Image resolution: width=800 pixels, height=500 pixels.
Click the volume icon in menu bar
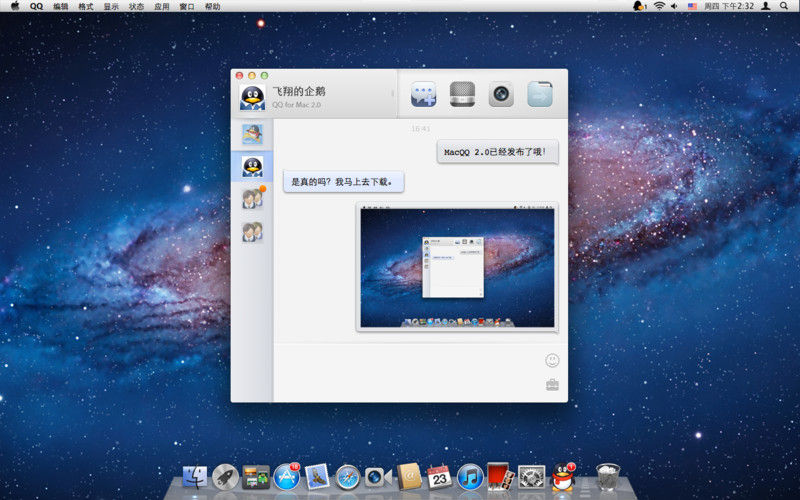pyautogui.click(x=674, y=6)
